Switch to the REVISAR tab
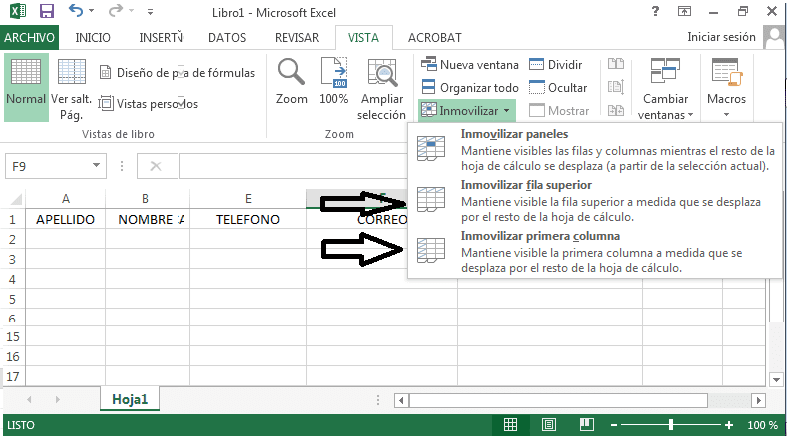The height and width of the screenshot is (436, 806). (297, 38)
